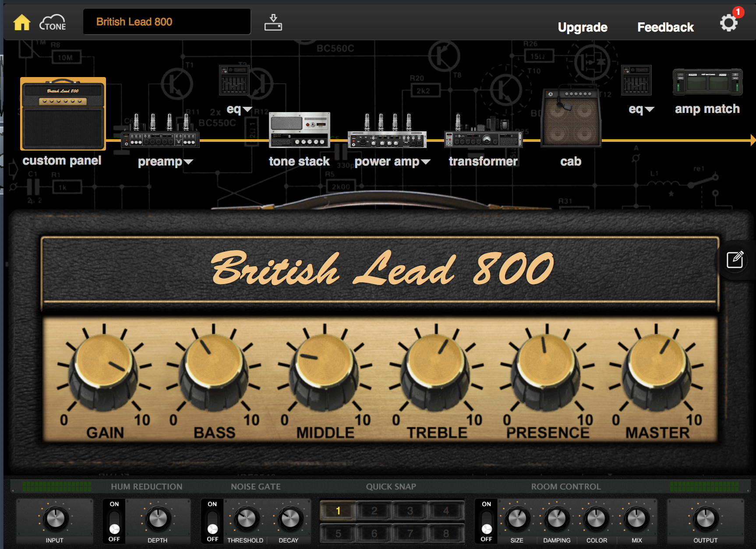Select Quick Snap slot 4

click(446, 510)
